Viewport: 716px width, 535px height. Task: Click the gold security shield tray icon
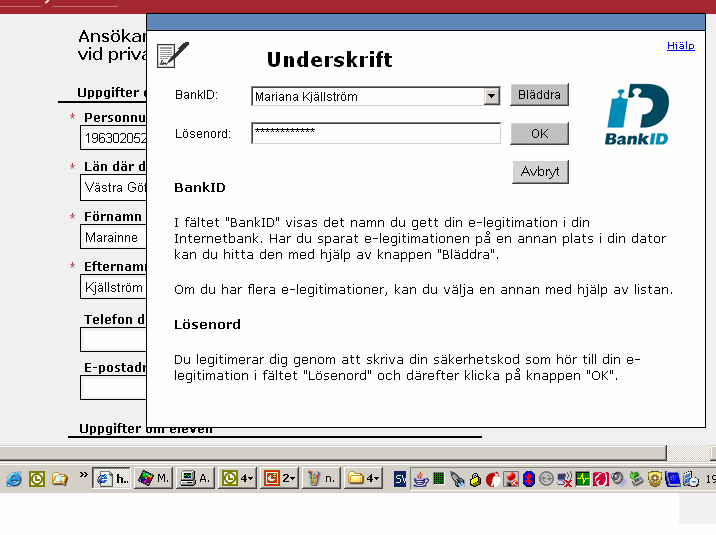click(655, 479)
